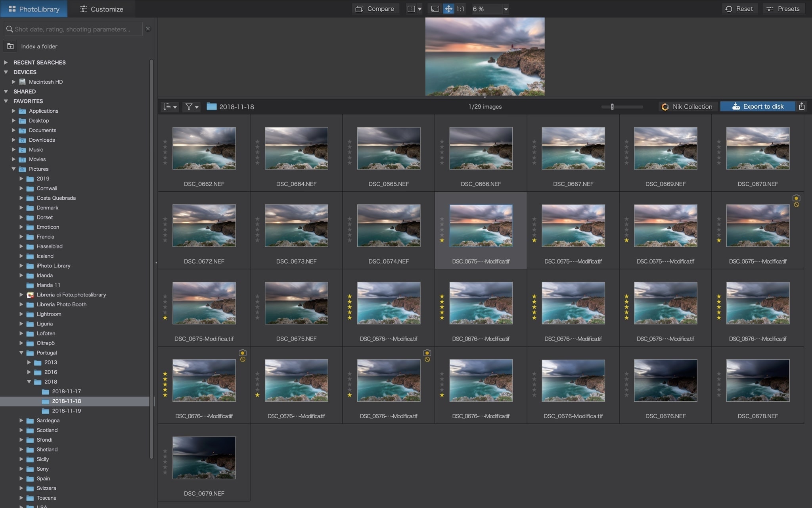Click the split preview view icon

coord(411,9)
